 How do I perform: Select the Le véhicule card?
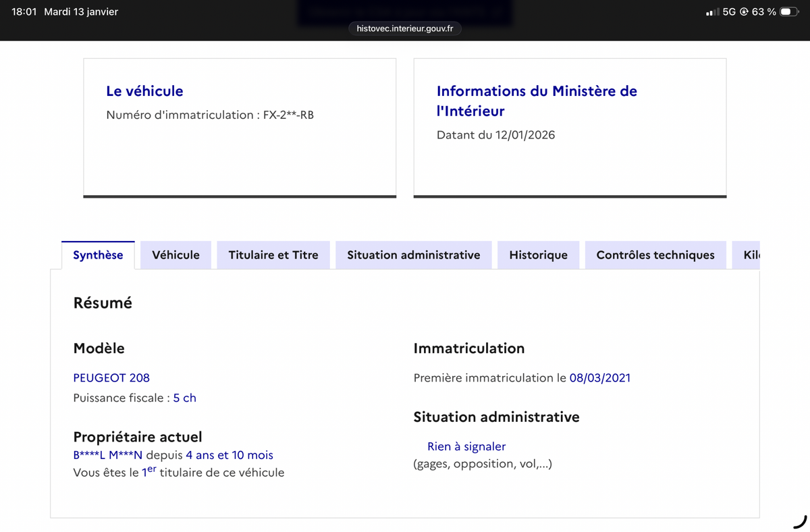[240, 128]
